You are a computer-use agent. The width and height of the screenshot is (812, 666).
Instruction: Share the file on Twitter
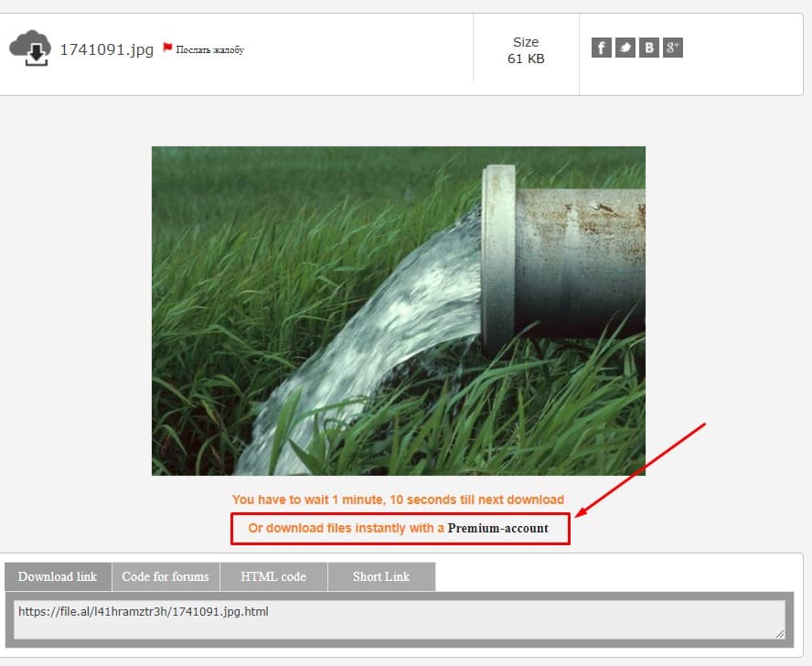tap(625, 48)
